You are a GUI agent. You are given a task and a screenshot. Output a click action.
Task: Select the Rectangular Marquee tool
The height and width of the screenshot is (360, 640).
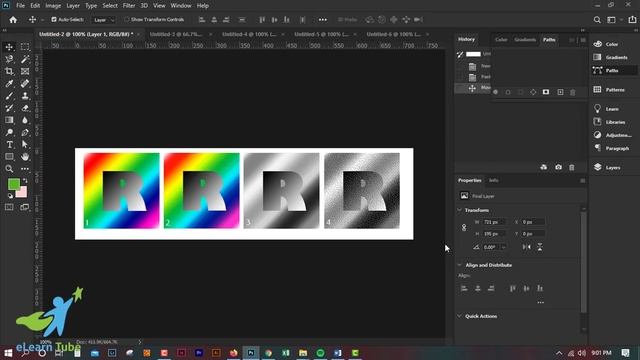click(x=25, y=47)
